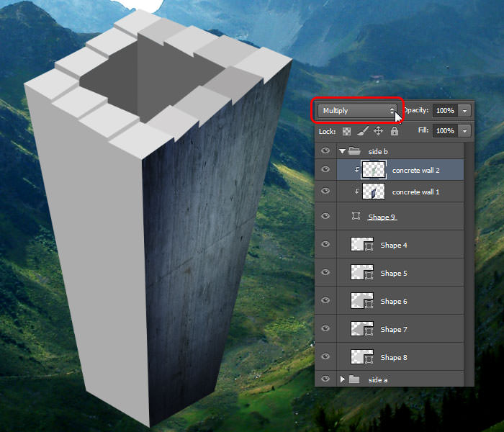Viewport: 504px width, 432px height.
Task: Select the 'Shape 6' layer name
Action: [x=394, y=301]
